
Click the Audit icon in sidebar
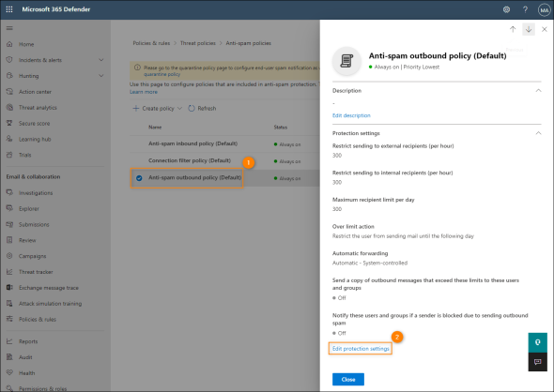tap(9, 357)
